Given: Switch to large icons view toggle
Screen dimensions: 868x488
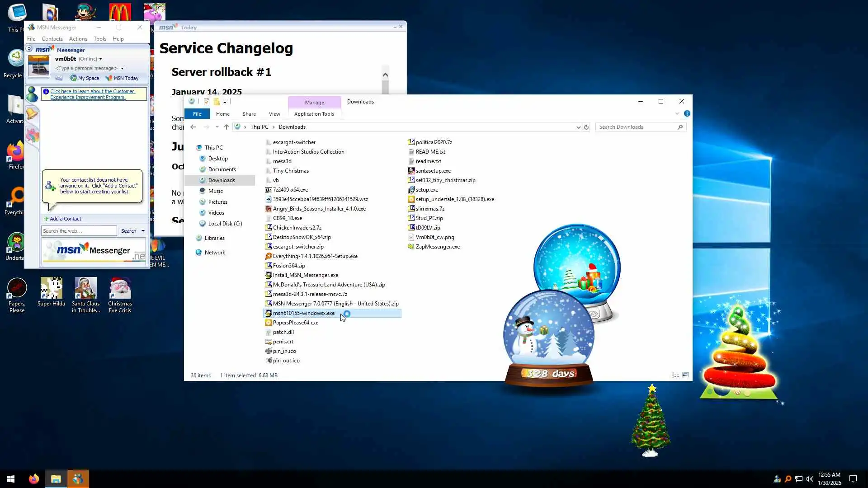Looking at the screenshot, I should coord(685,375).
